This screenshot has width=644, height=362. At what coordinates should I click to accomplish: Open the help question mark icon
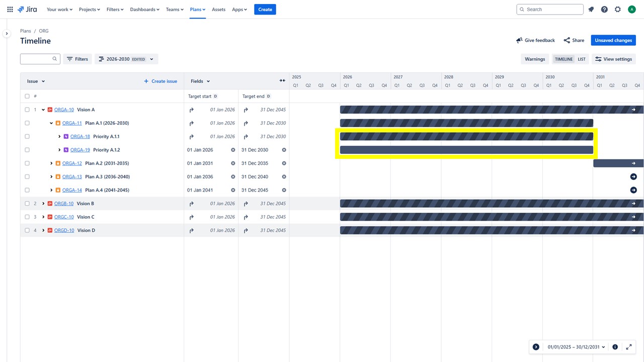pyautogui.click(x=604, y=10)
